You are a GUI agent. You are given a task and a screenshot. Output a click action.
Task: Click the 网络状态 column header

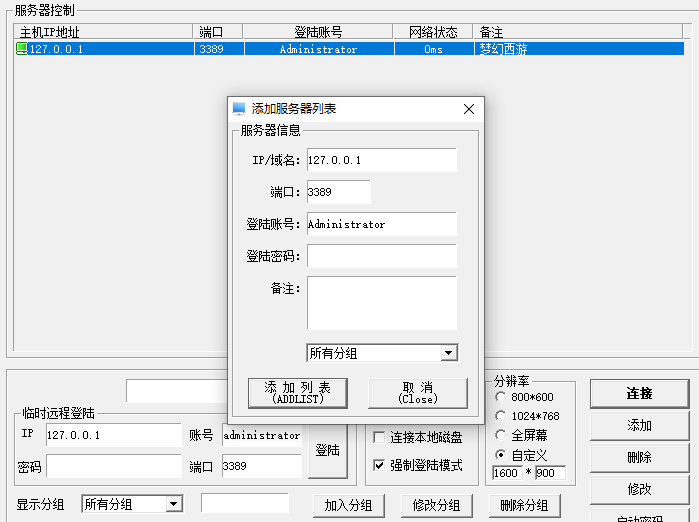coord(432,32)
